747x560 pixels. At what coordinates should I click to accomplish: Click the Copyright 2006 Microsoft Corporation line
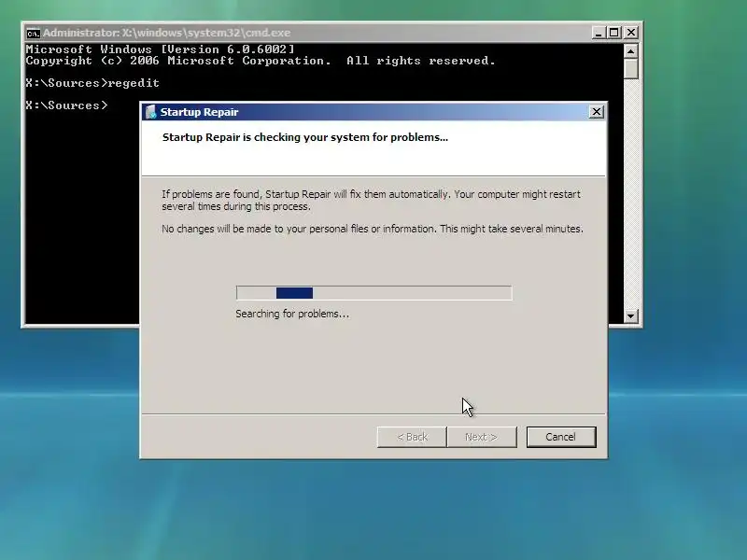point(261,61)
